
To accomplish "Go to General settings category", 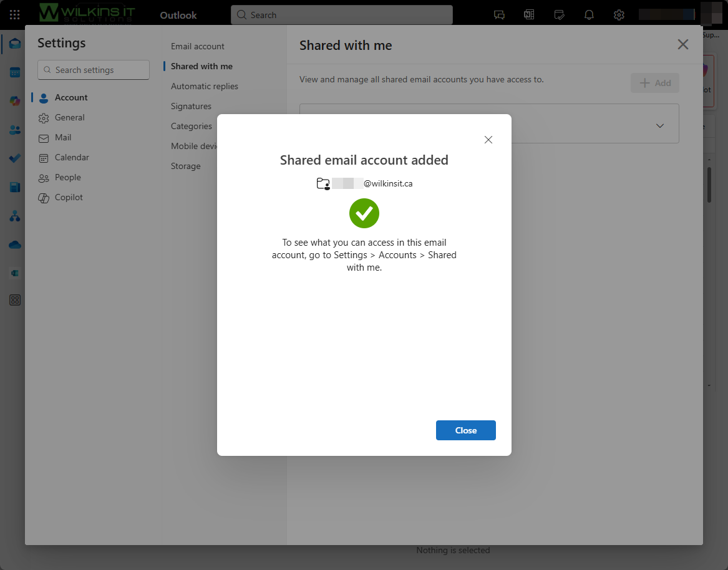I will pos(69,117).
